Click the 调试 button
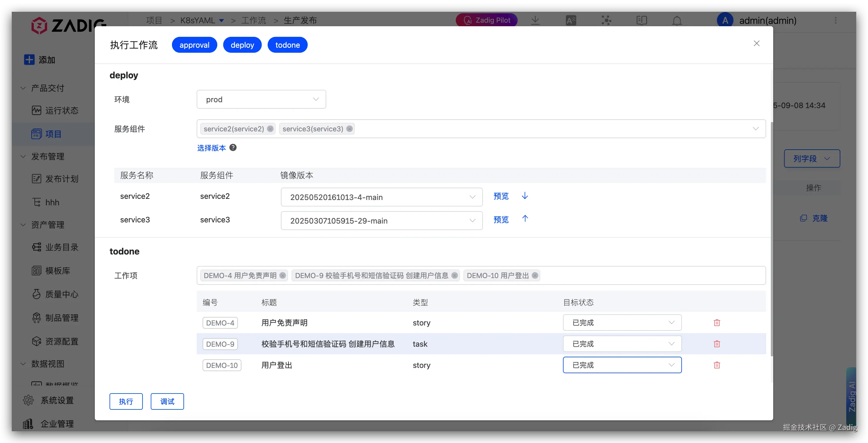Image resolution: width=868 pixels, height=443 pixels. [167, 401]
